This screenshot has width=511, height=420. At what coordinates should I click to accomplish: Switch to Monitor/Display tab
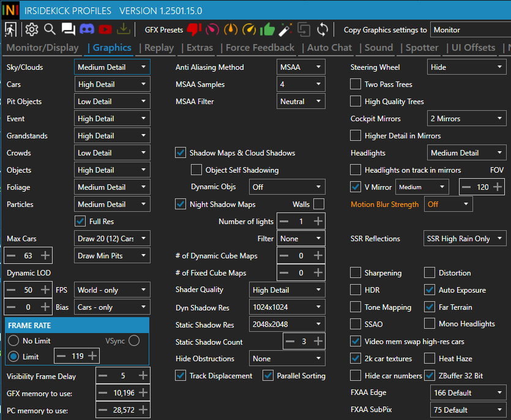[x=42, y=48]
